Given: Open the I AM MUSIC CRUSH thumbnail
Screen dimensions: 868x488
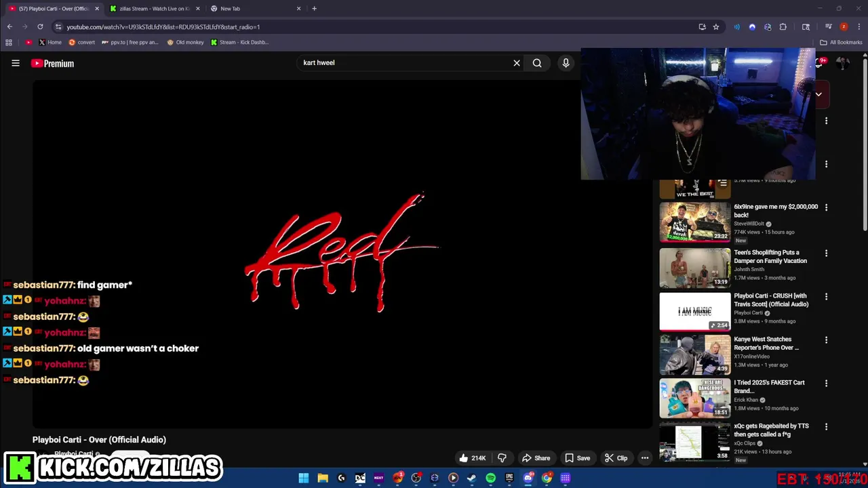Looking at the screenshot, I should (695, 311).
